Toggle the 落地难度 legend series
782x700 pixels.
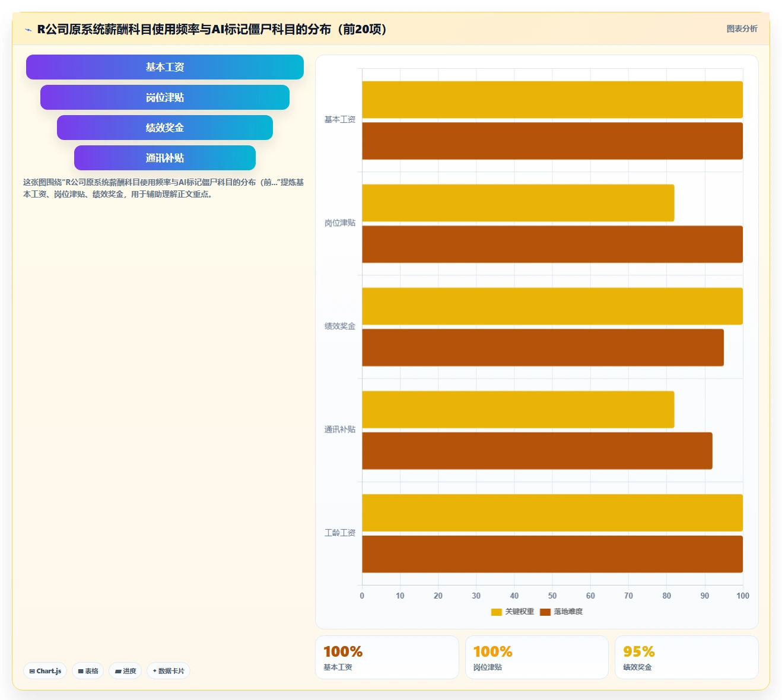(561, 612)
